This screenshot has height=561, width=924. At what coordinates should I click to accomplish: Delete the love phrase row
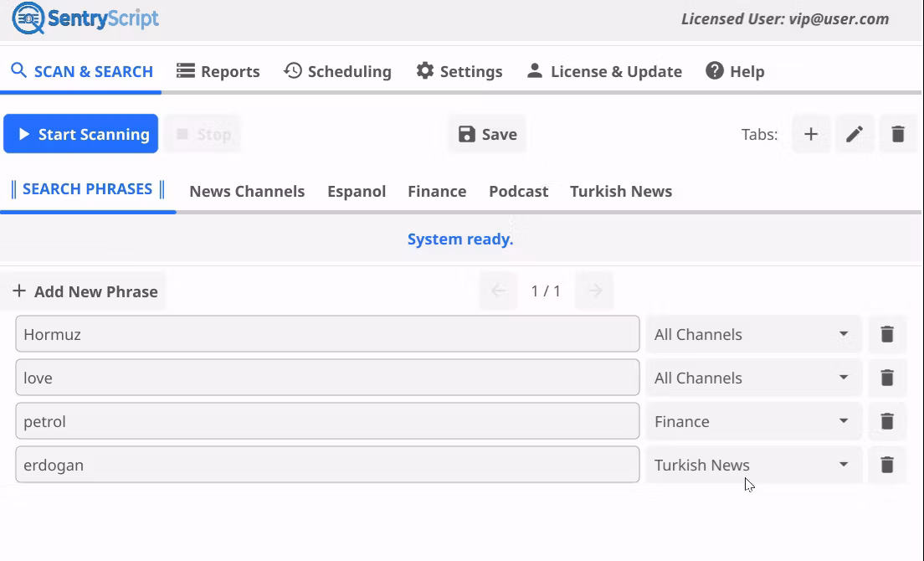pos(887,378)
